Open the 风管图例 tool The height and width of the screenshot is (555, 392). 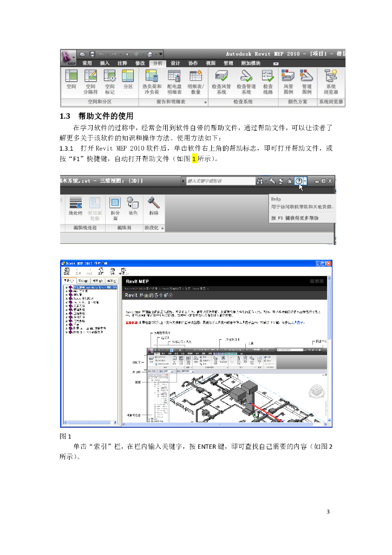click(288, 82)
